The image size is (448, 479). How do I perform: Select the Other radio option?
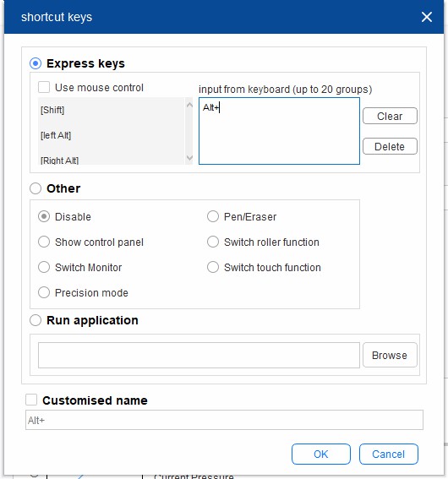[x=36, y=188]
